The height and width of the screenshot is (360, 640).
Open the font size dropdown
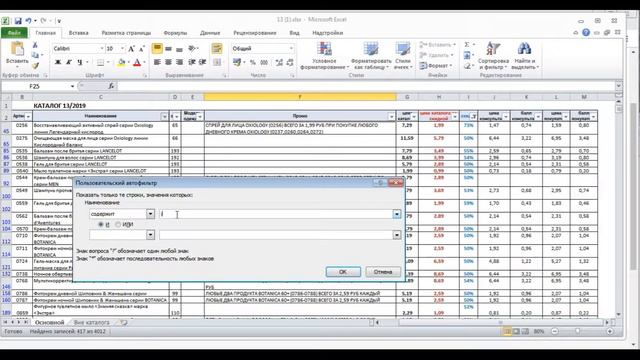click(x=122, y=49)
